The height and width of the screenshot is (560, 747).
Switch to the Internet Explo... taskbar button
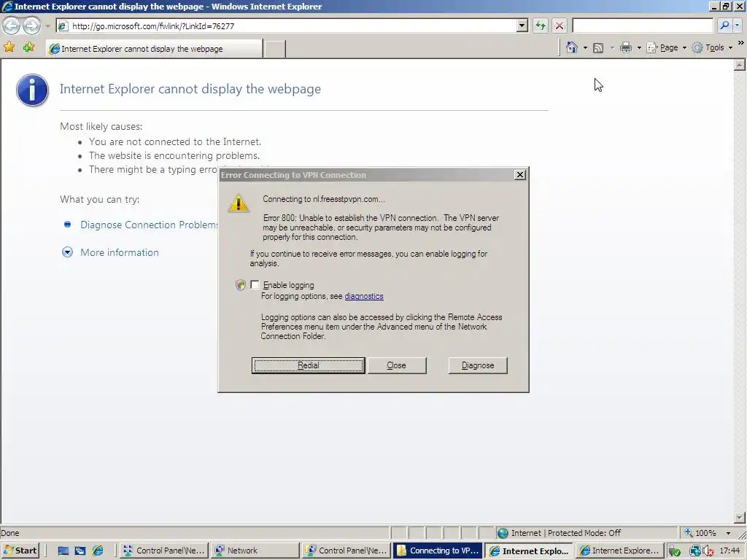point(529,551)
